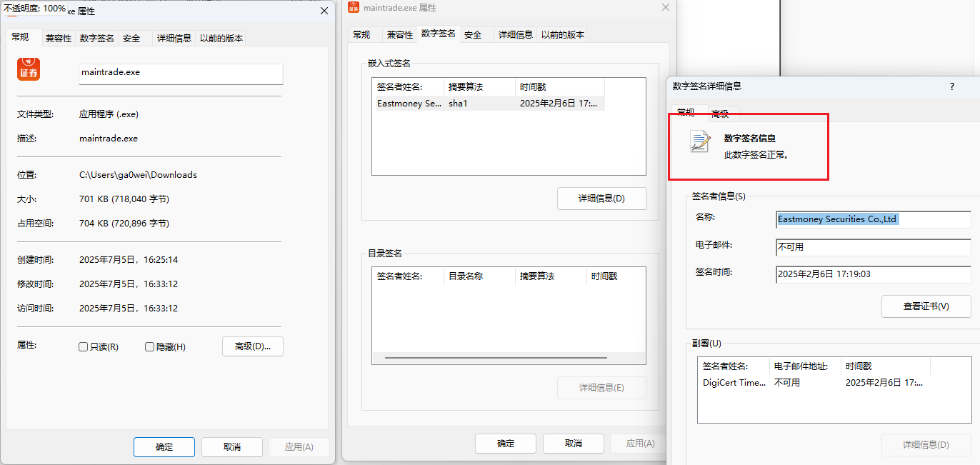Click the 签名时间 field 2025年2月6日 17:19:03
This screenshot has height=465, width=980.
click(x=874, y=274)
